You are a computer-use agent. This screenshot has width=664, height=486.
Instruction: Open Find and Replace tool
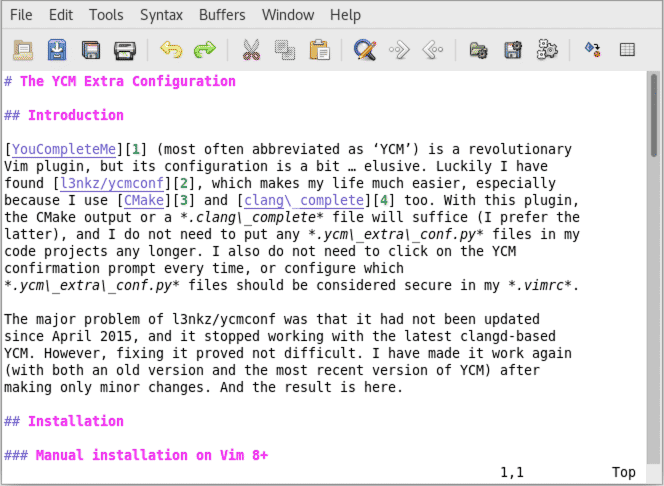click(365, 49)
